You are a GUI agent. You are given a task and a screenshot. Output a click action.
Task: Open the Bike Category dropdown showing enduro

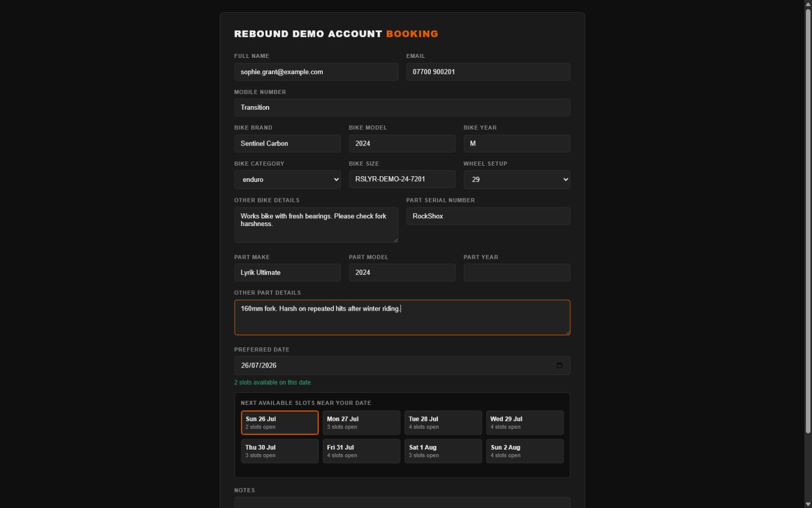(287, 179)
